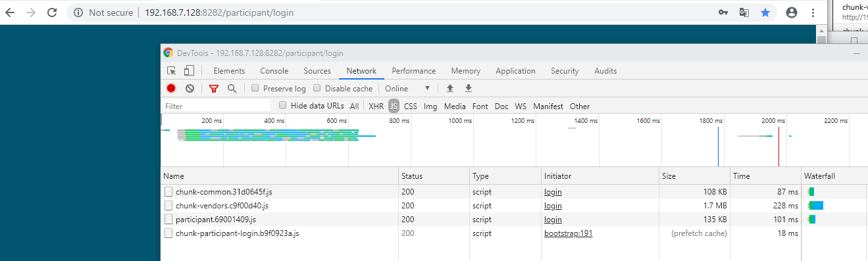Open the bootstrap:191 initiator link
This screenshot has width=868, height=261.
(x=569, y=233)
